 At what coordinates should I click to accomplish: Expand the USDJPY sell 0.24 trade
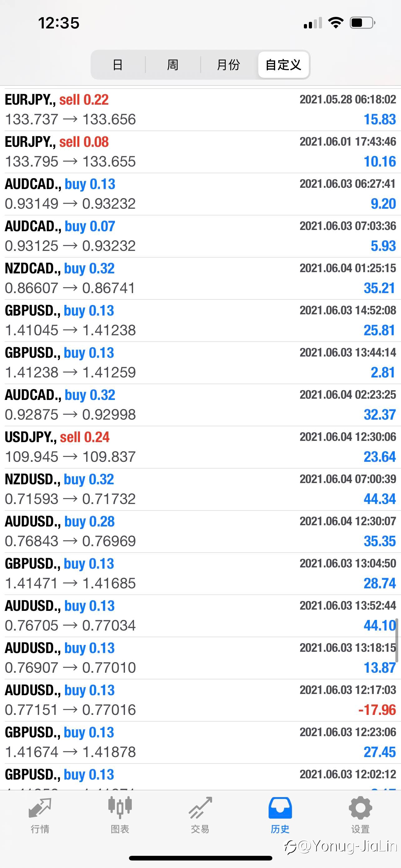coord(200,447)
